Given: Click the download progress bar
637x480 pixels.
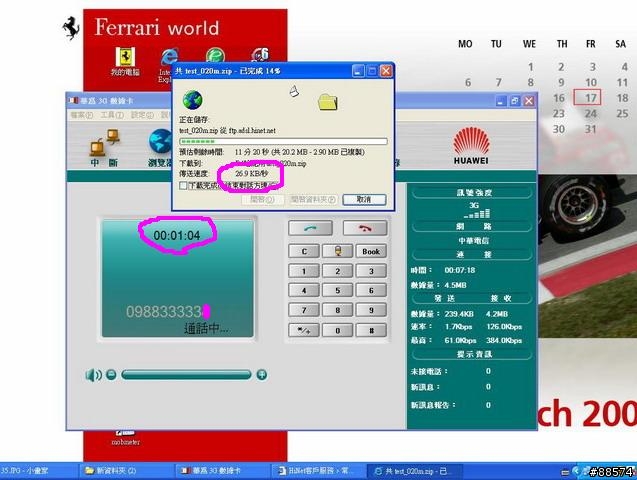Looking at the screenshot, I should (x=283, y=141).
